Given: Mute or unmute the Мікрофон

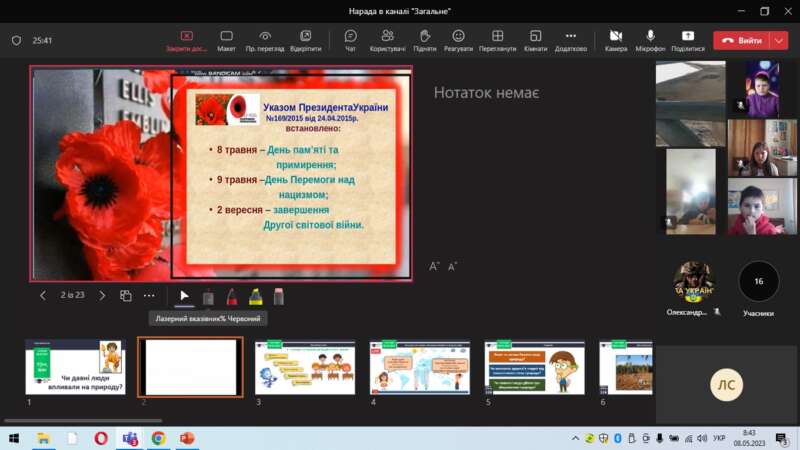Looking at the screenshot, I should (650, 40).
